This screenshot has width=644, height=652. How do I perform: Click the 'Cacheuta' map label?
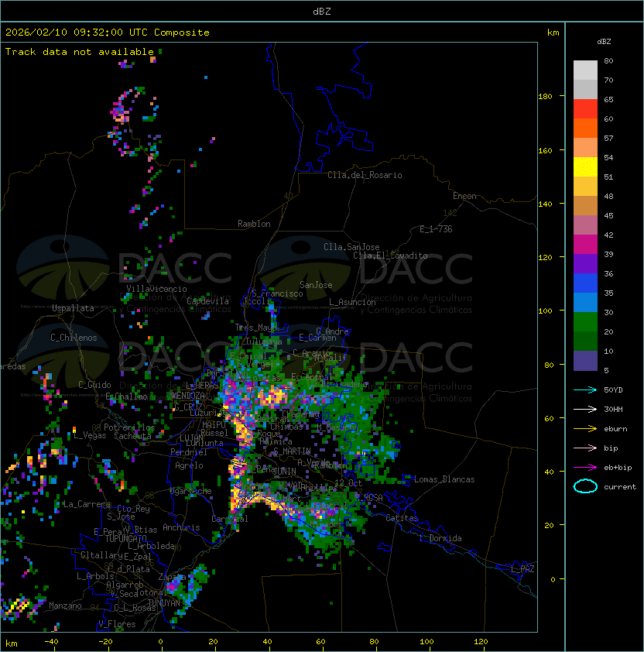[x=132, y=436]
